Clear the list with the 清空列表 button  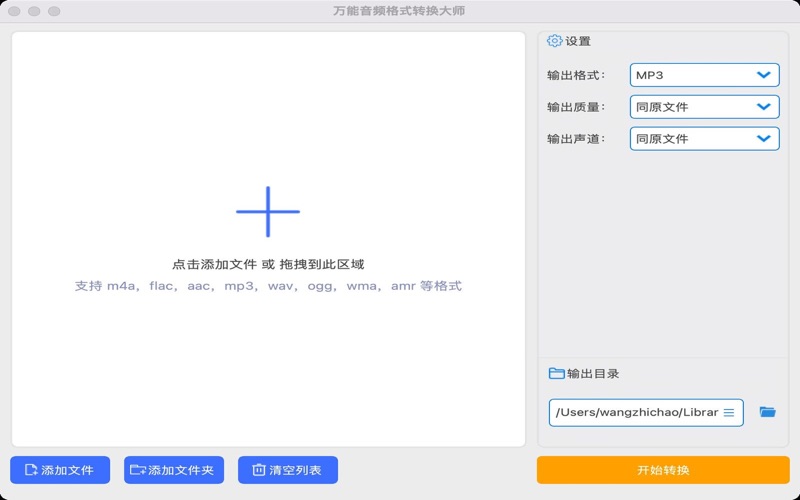click(x=288, y=470)
